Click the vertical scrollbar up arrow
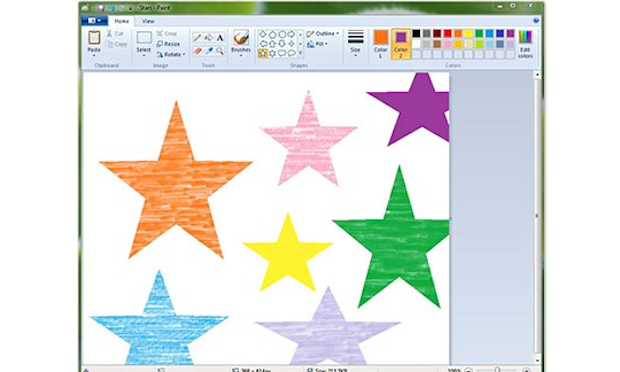This screenshot has width=620, height=372. click(537, 74)
